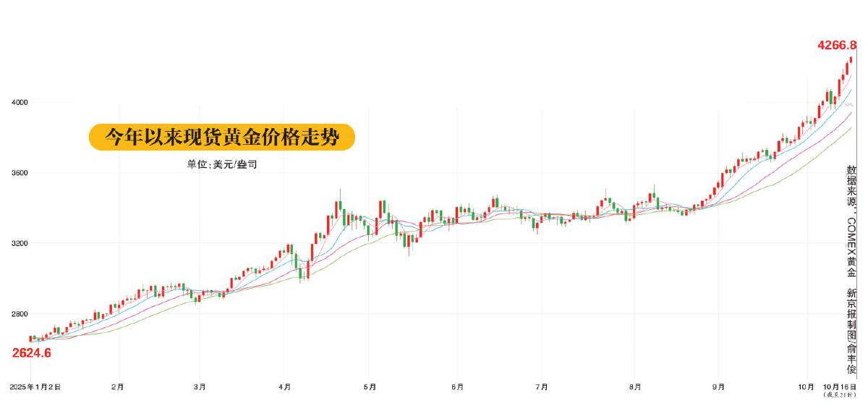Choose the 6月 month marker
Viewport: 868px width, 414px height.
tap(456, 387)
